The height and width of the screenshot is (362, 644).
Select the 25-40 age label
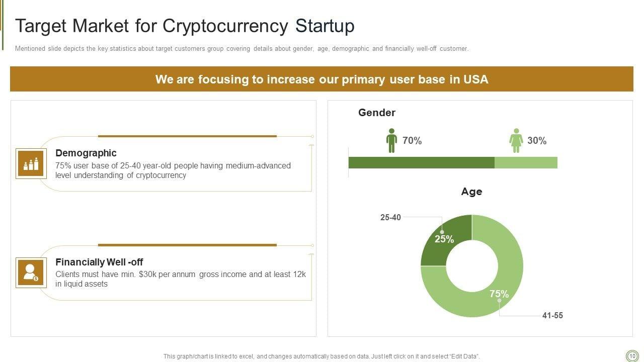pyautogui.click(x=390, y=218)
